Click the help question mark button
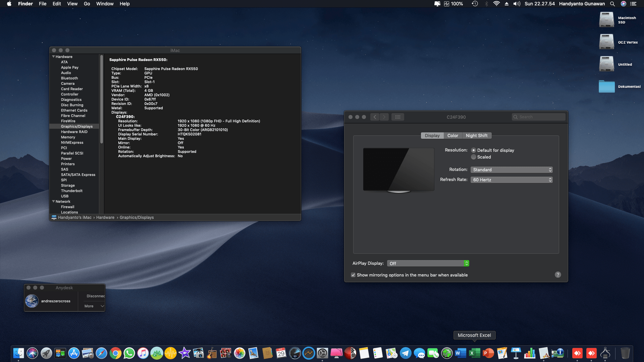 pos(558,275)
